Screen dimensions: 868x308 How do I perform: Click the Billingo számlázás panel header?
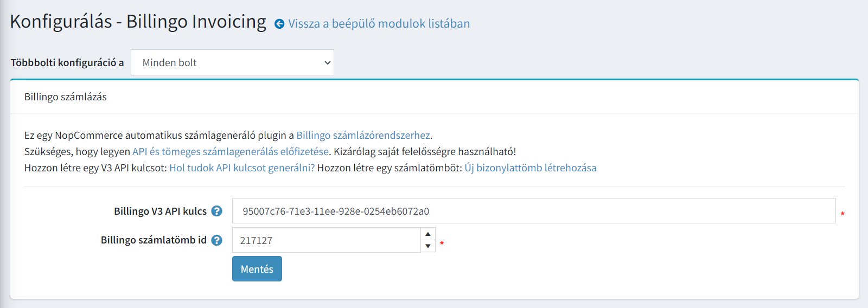tap(435, 97)
